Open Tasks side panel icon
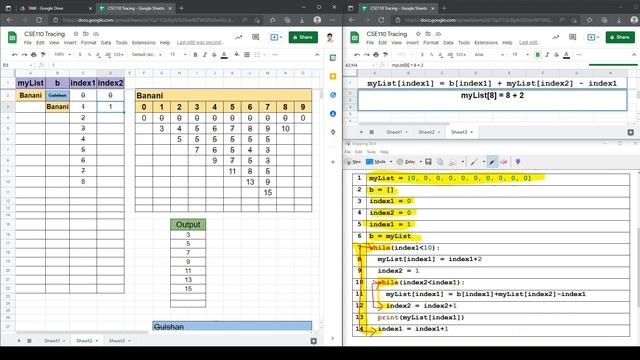The height and width of the screenshot is (360, 640). [333, 95]
